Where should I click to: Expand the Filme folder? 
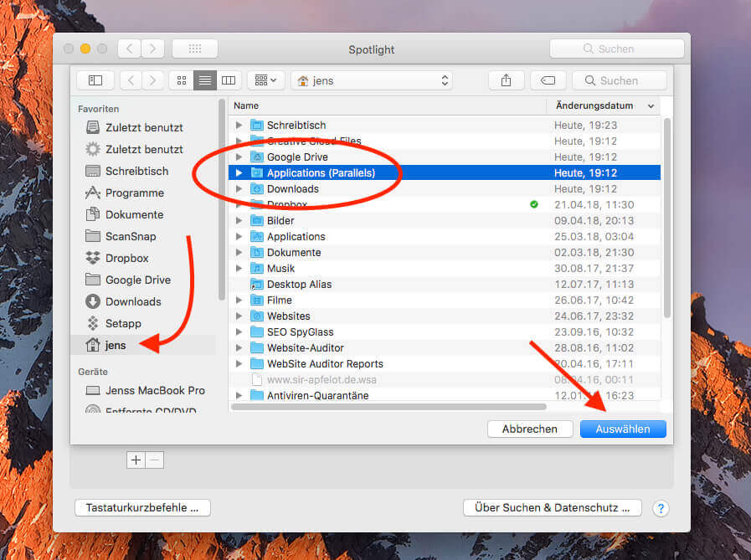[x=239, y=301]
